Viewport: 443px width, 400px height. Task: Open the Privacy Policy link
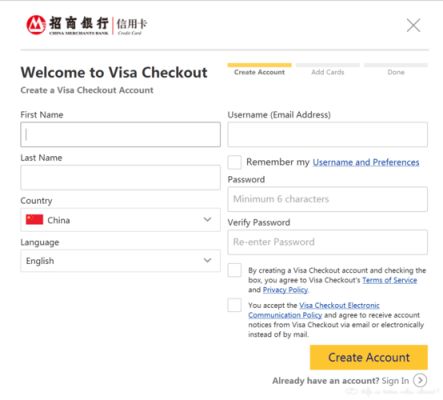[x=285, y=290]
